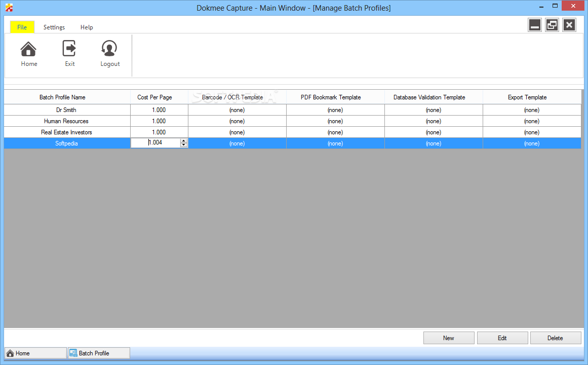Click the Exit ribbon icon
Viewport: 588px width, 365px height.
click(69, 54)
